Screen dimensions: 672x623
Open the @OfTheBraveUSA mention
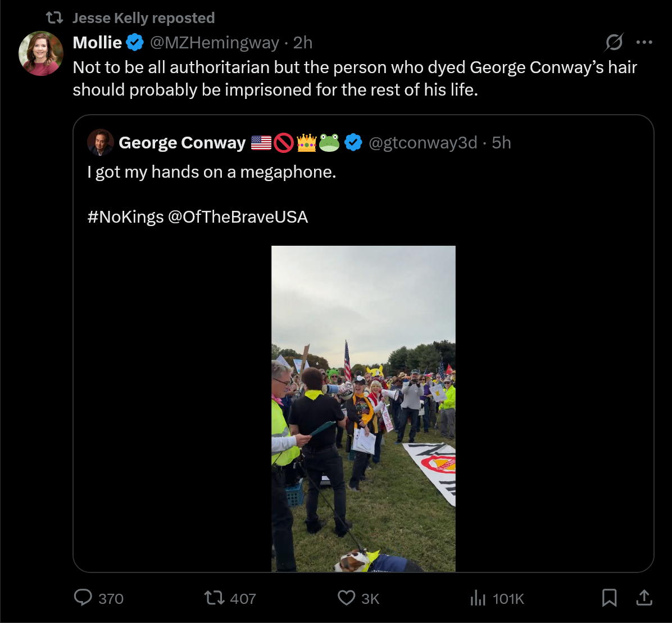pos(238,217)
